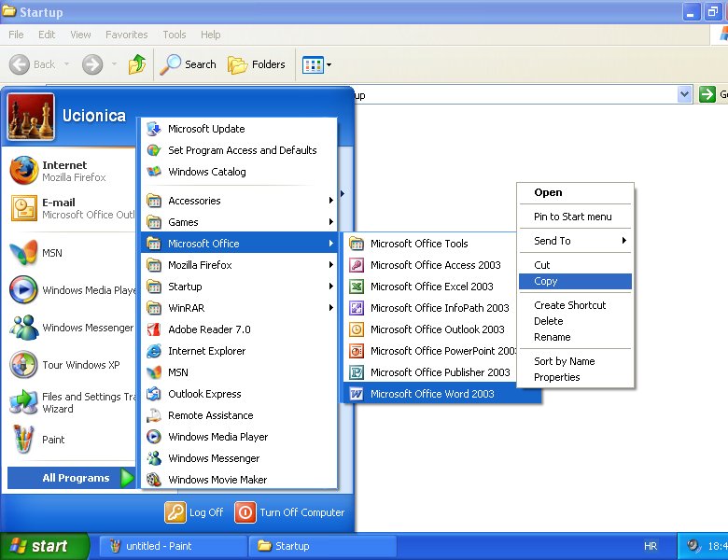The width and height of the screenshot is (728, 560).
Task: Switch to Startup taskbar button
Action: 322,546
